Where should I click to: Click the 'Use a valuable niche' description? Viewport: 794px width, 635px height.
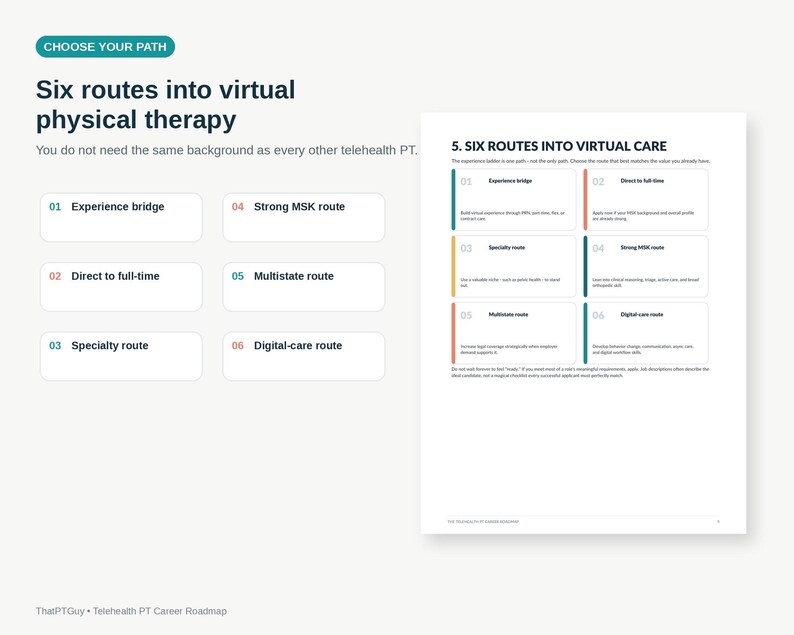(510, 283)
